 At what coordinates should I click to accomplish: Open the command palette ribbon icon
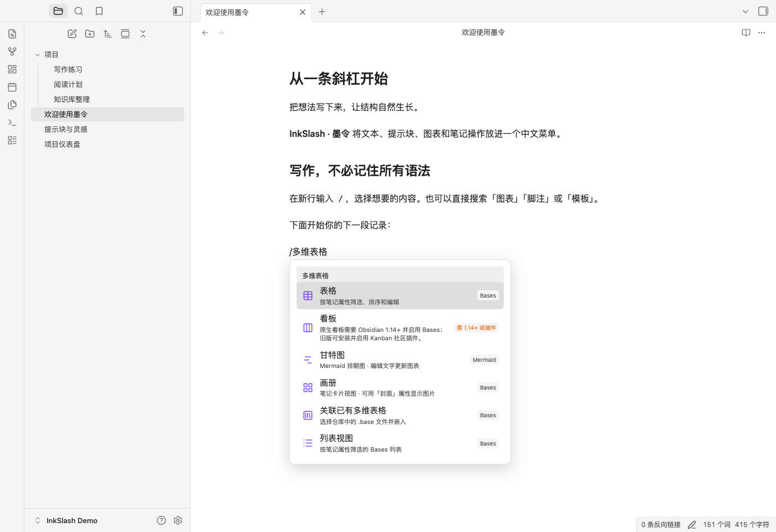tap(12, 122)
